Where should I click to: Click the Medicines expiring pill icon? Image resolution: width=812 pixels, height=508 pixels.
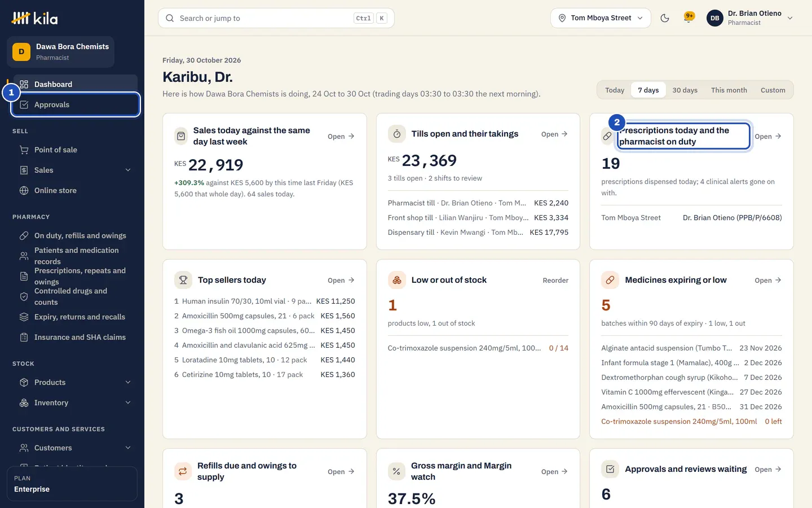610,280
